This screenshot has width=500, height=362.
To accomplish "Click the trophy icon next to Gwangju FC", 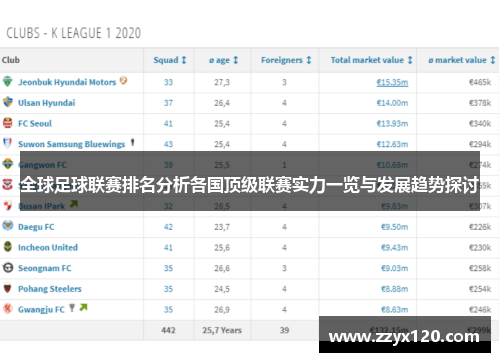I will (x=72, y=308).
